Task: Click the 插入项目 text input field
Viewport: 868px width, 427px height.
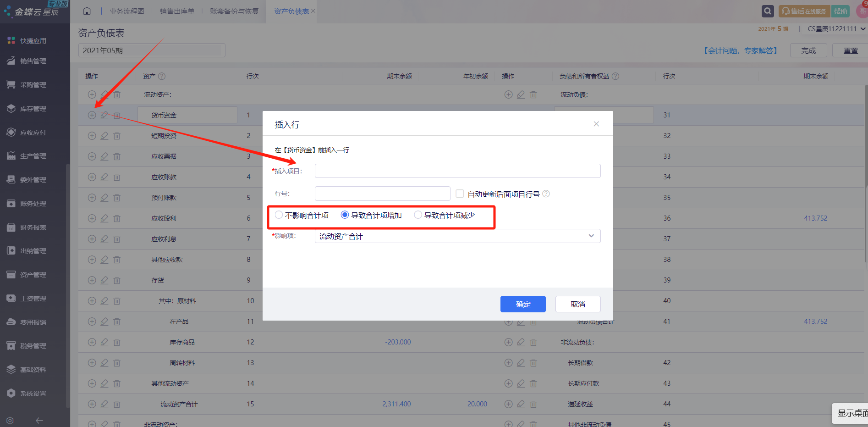Action: point(457,171)
